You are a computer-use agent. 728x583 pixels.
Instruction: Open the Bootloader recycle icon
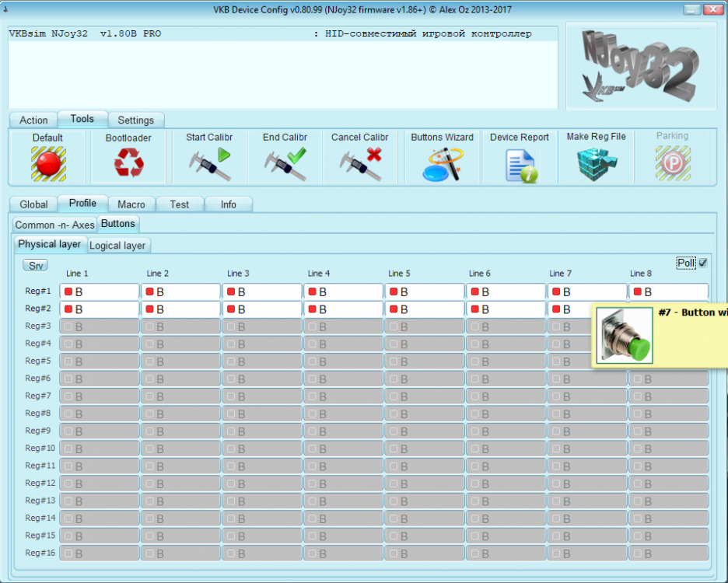point(128,164)
